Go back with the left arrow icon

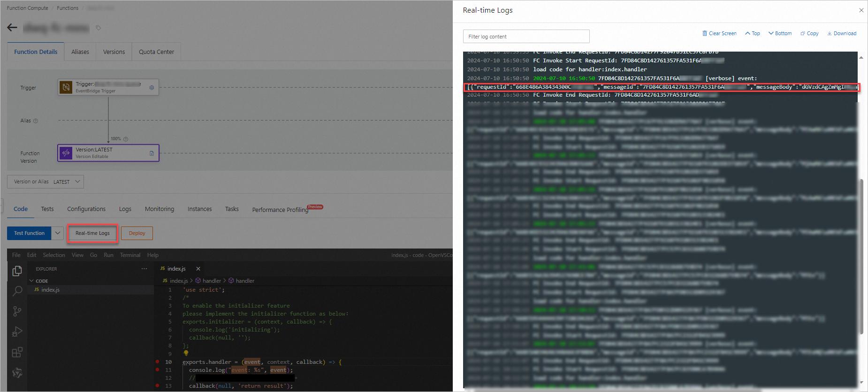click(12, 28)
